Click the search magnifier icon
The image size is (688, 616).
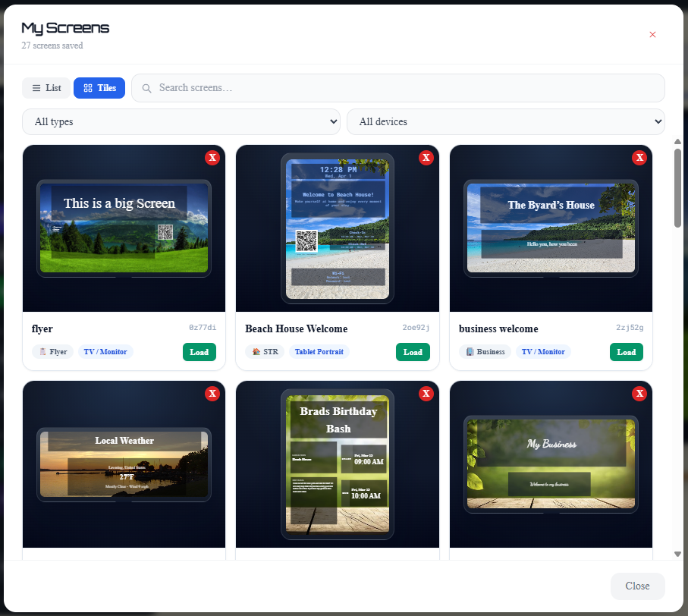coord(147,88)
